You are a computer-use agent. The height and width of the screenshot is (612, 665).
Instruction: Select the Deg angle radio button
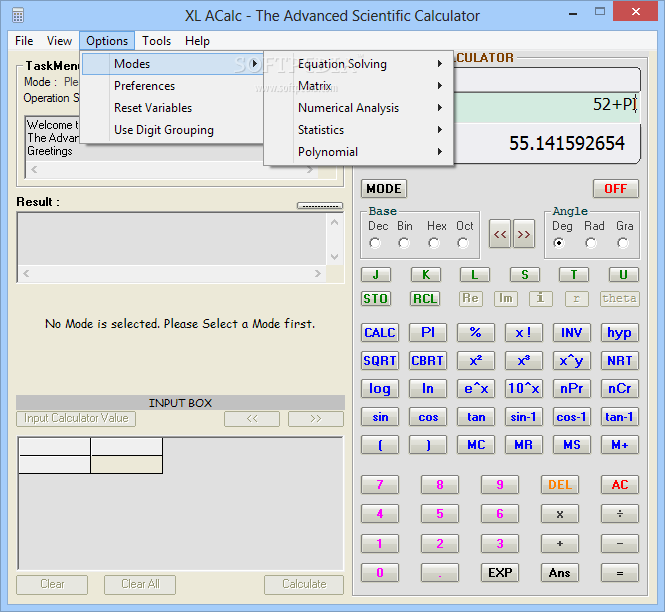pos(559,243)
